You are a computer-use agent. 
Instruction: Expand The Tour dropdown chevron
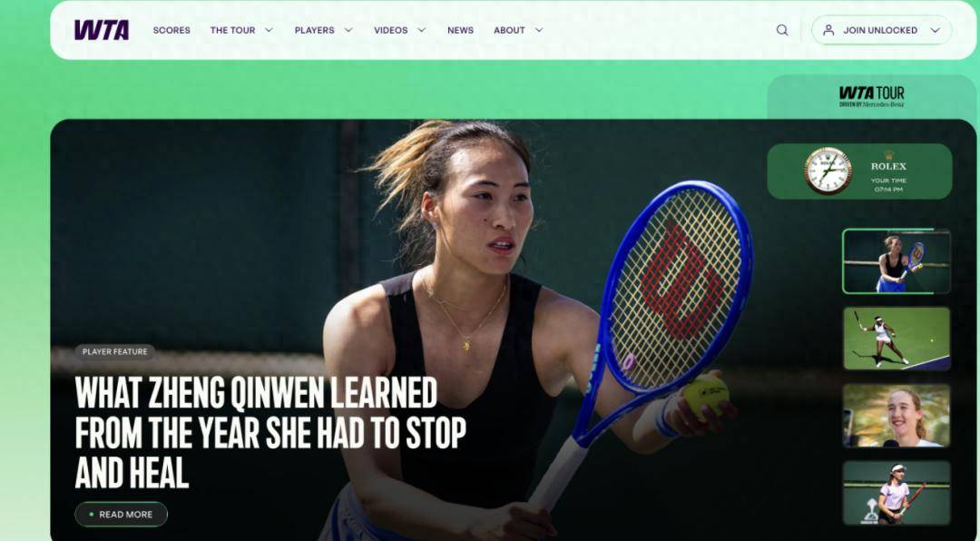click(269, 30)
